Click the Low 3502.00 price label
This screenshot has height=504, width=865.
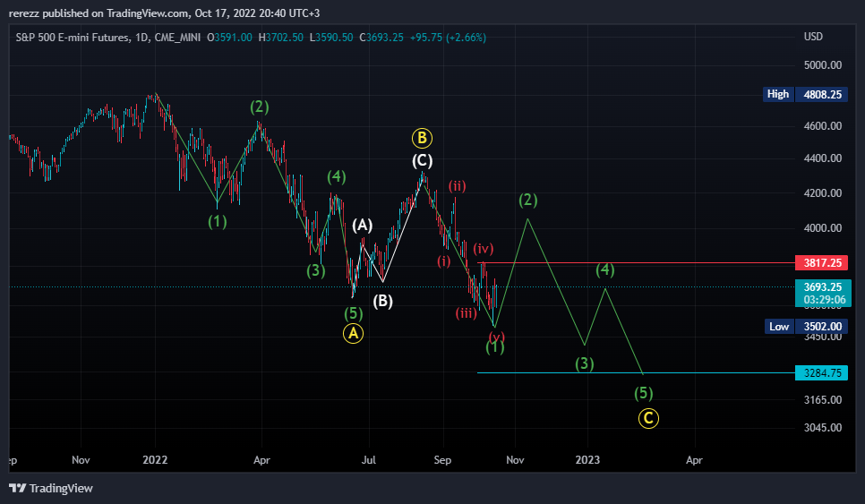[x=805, y=327]
